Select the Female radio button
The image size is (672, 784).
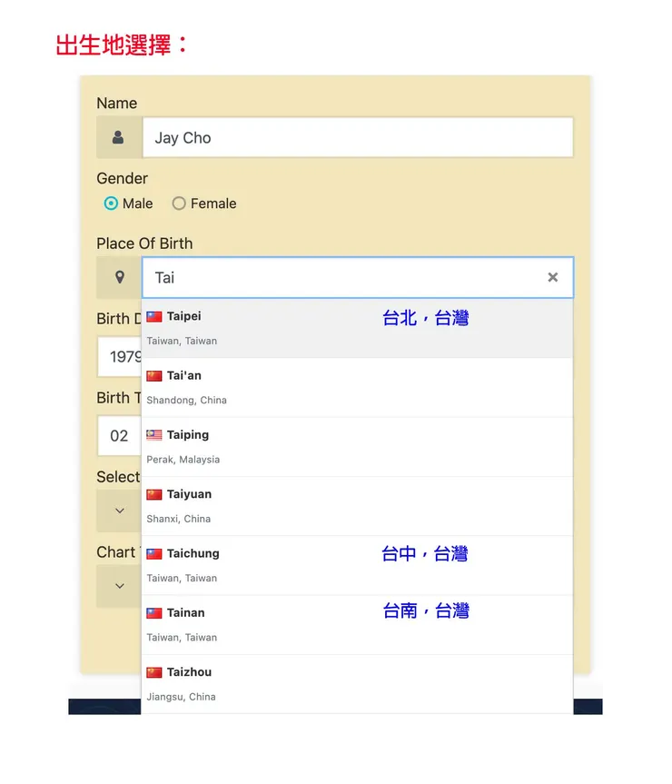tap(179, 203)
